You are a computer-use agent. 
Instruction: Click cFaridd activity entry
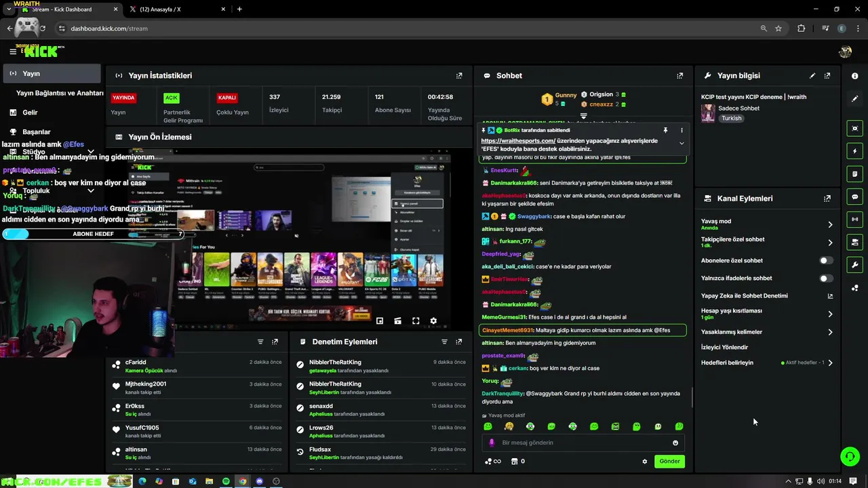197,366
